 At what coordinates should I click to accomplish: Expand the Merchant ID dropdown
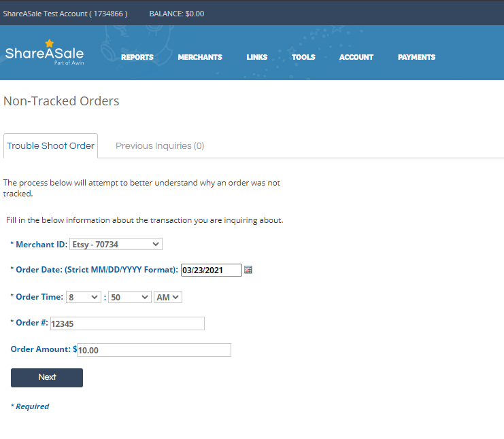pyautogui.click(x=116, y=244)
